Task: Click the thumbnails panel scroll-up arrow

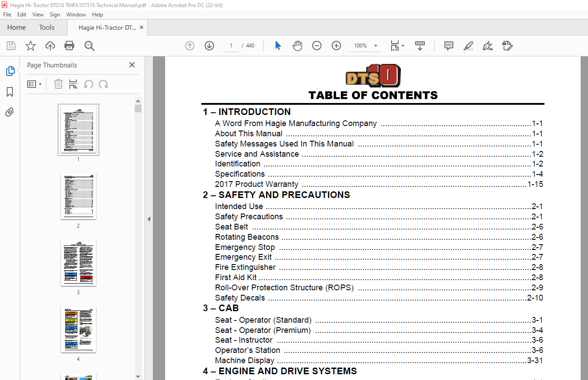Action: (x=138, y=101)
